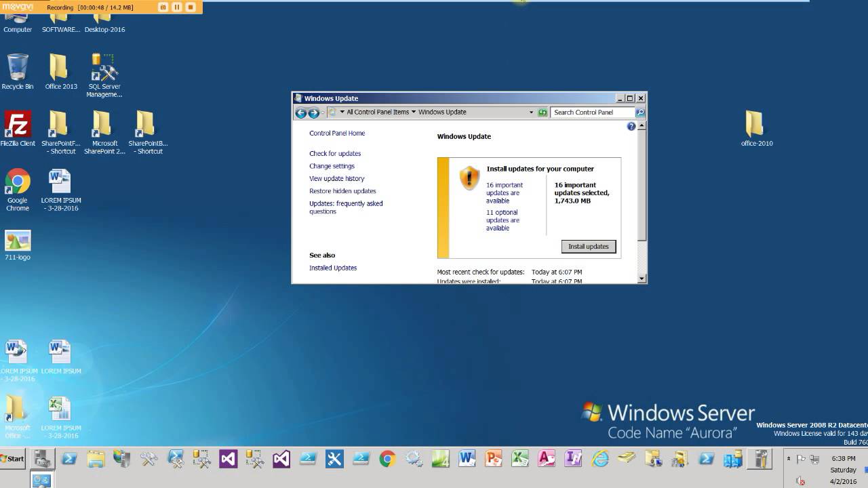Open Change settings link
The width and height of the screenshot is (868, 488).
(x=332, y=166)
